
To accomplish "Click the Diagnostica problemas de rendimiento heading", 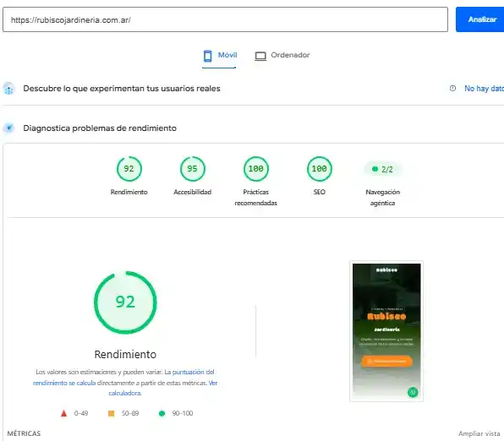I will coord(100,128).
